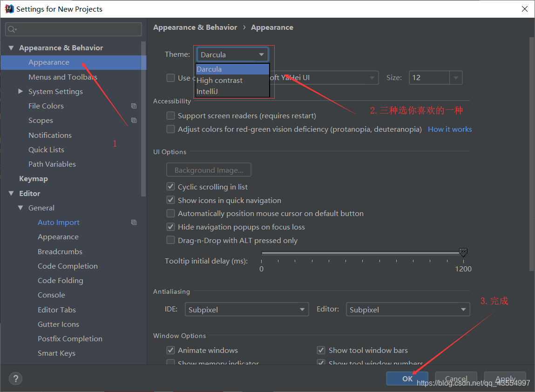Open Editor Tabs settings
This screenshot has height=392, width=535.
point(57,310)
